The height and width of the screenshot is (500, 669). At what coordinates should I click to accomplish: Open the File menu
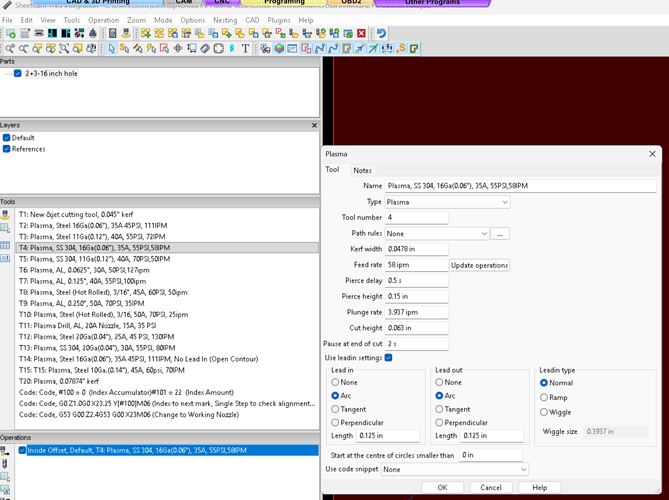7,20
